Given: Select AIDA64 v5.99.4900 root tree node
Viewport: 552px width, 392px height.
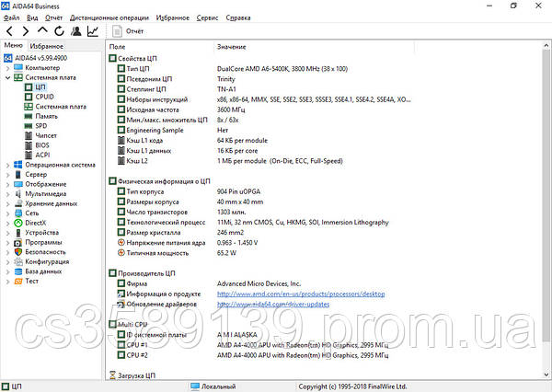Looking at the screenshot, I should coord(40,58).
